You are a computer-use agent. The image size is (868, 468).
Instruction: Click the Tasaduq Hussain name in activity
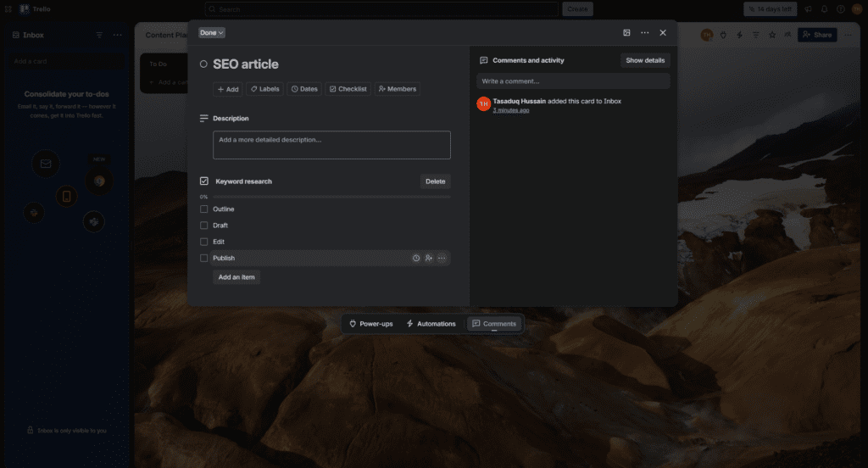(x=520, y=102)
